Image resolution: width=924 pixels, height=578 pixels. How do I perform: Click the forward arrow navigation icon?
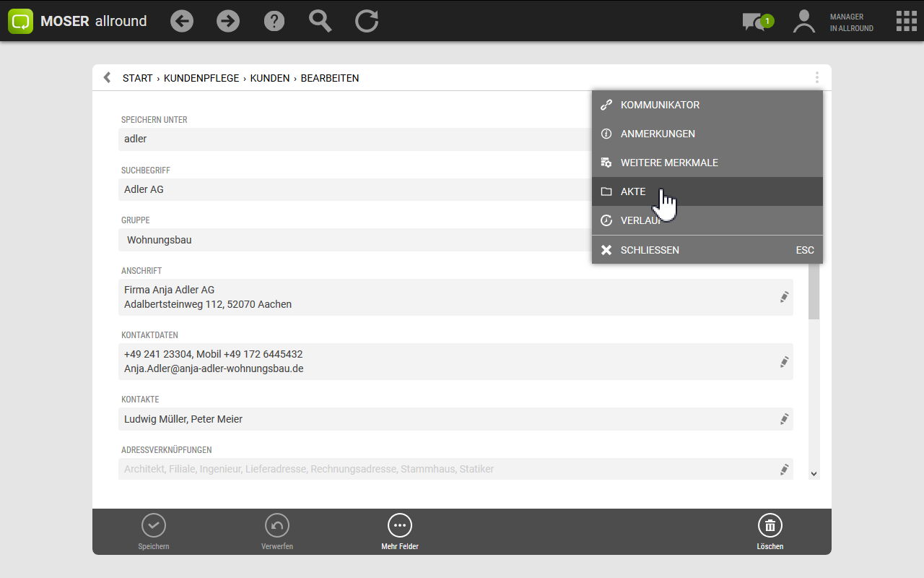click(x=228, y=21)
